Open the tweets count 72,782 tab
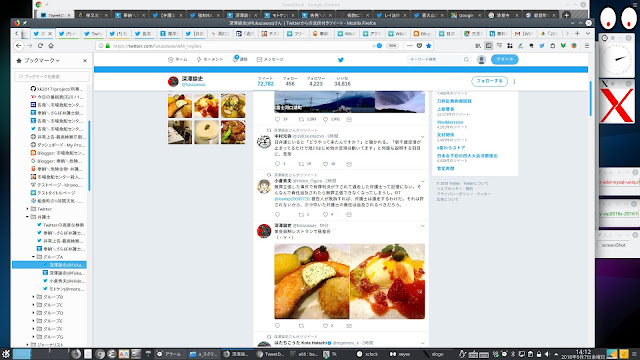 pos(265,81)
